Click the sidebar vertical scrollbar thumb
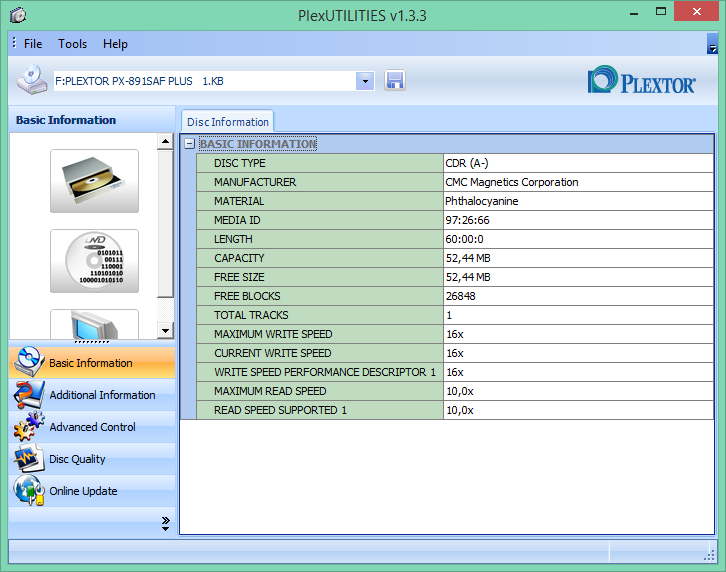726x572 pixels. 165,224
